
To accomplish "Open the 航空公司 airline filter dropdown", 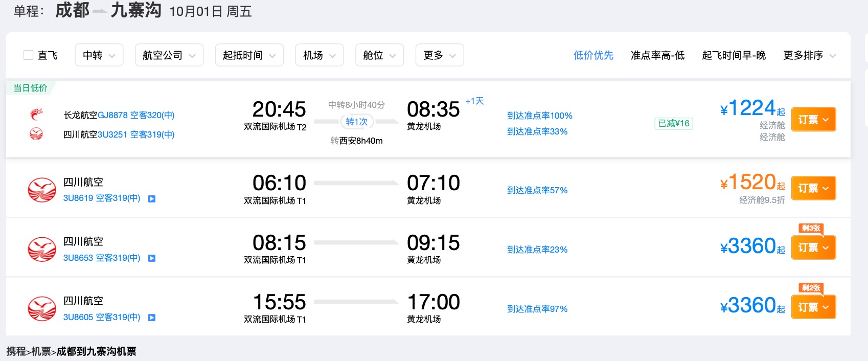I will click(x=169, y=55).
